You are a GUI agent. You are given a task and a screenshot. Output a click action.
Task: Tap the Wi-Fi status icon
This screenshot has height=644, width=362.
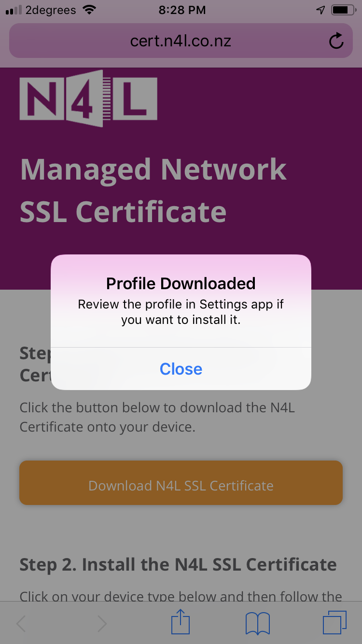[x=89, y=10]
